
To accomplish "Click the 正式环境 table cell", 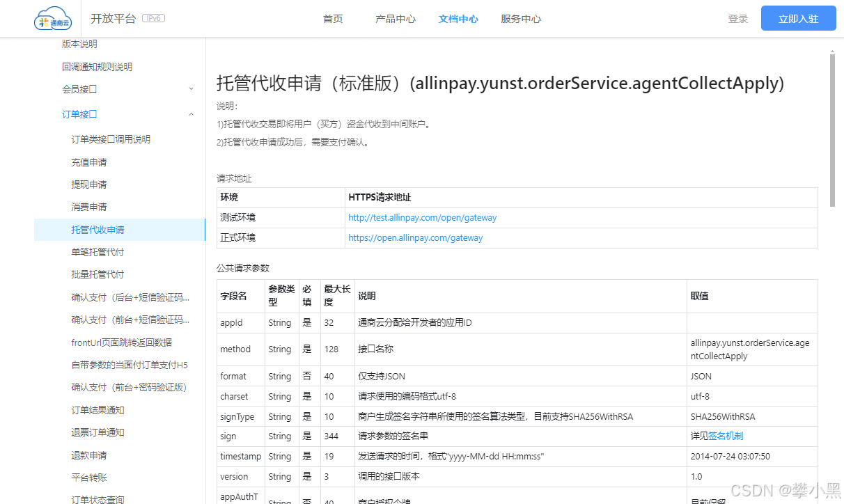I will (x=281, y=238).
